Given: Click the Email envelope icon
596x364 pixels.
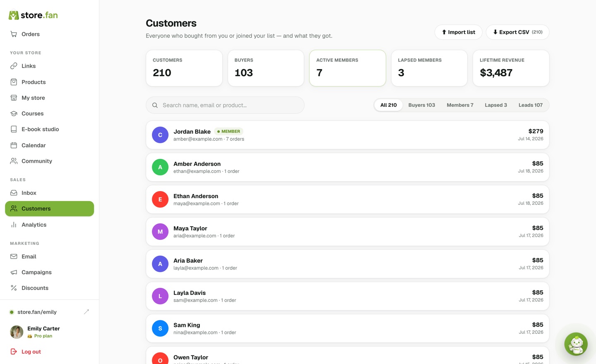Looking at the screenshot, I should (14, 257).
